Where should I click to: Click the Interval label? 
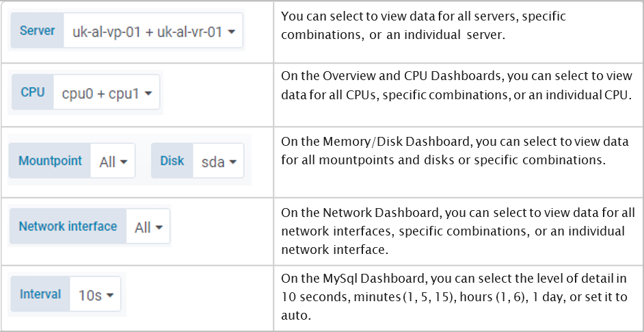(40, 294)
